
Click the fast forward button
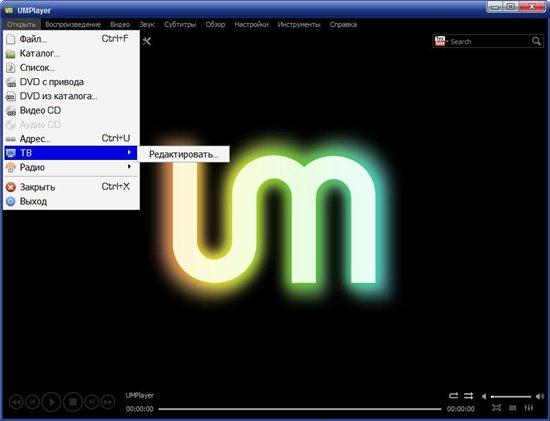108,401
